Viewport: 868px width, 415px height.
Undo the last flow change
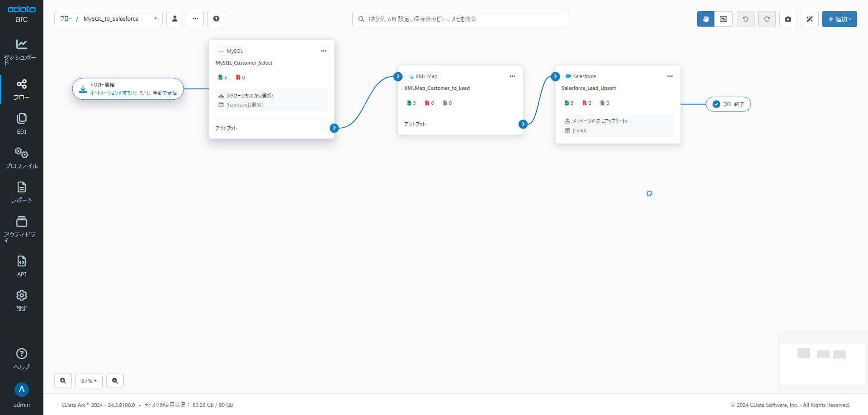[745, 19]
